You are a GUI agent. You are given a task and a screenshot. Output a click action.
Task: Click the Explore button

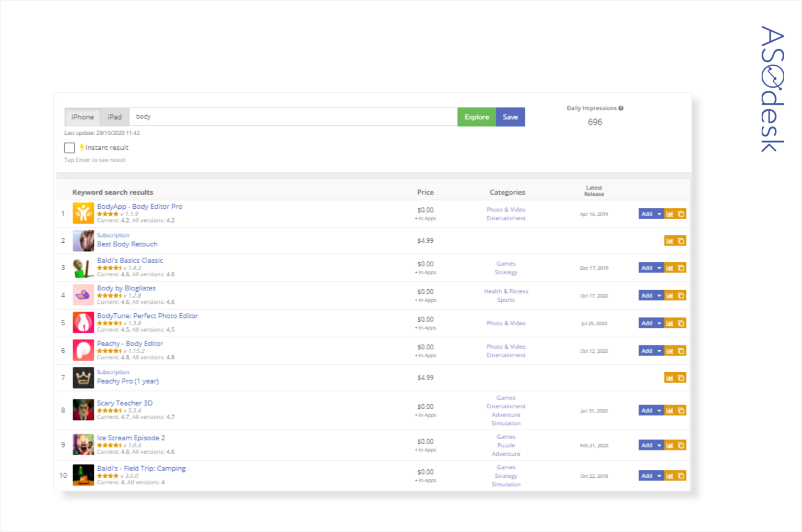[x=476, y=117]
